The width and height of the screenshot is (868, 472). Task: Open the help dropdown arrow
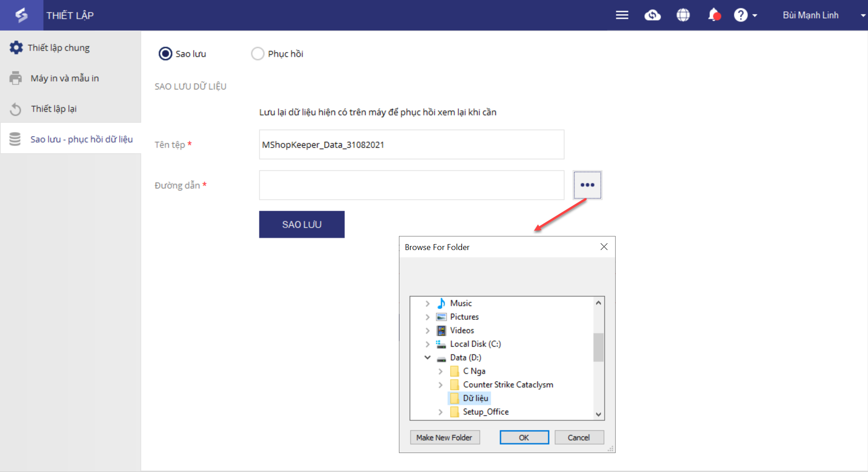[x=754, y=15]
